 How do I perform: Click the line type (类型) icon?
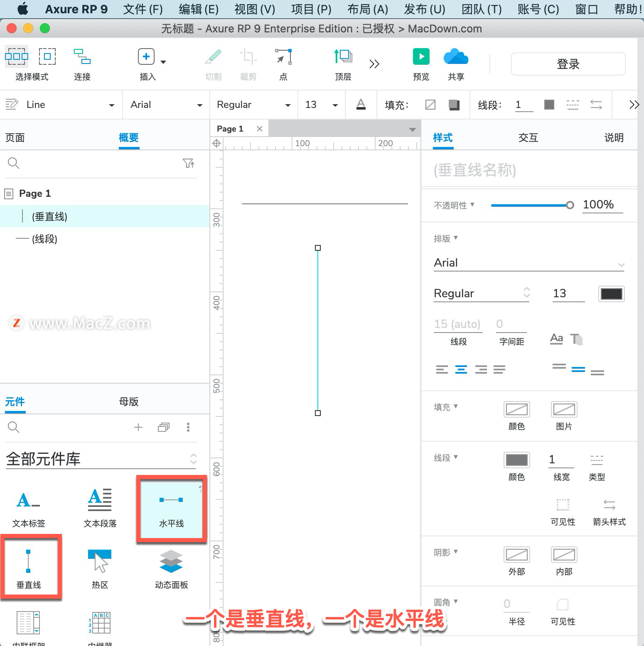597,460
